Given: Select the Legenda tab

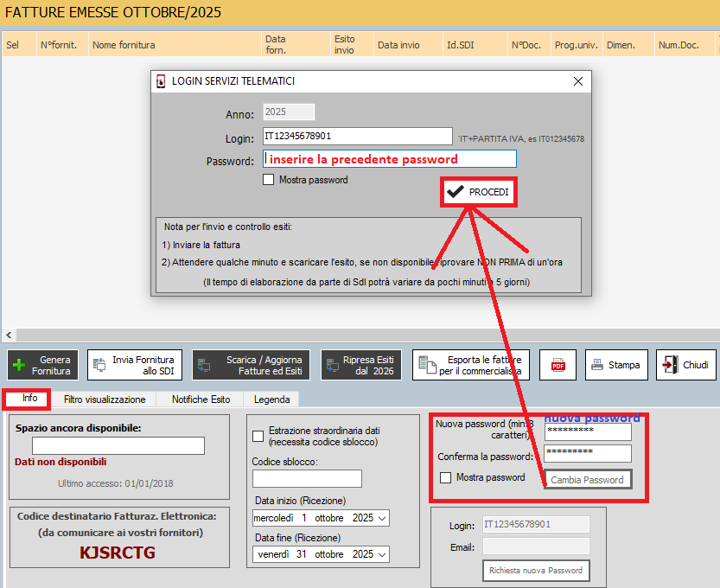Looking at the screenshot, I should pyautogui.click(x=271, y=399).
